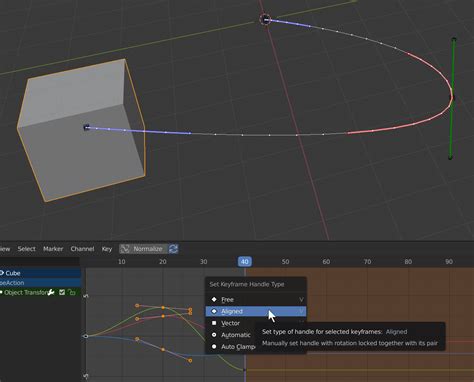Click frame 20 on the timeline ruler
The width and height of the screenshot is (474, 382).
point(163,262)
